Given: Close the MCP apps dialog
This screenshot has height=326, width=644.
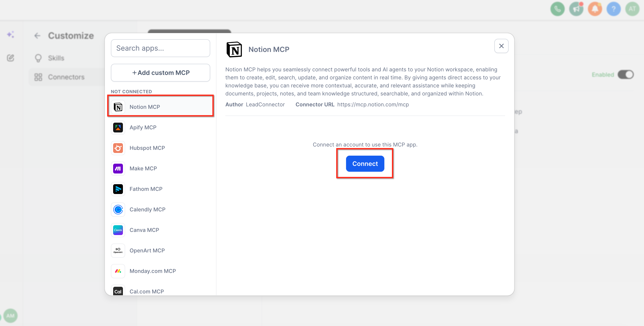Looking at the screenshot, I should pos(501,46).
